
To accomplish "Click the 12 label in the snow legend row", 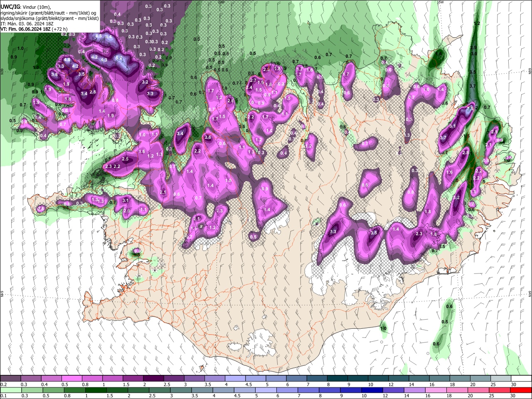I will [390, 384].
